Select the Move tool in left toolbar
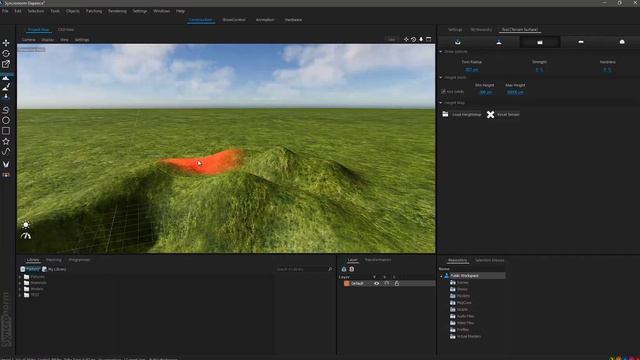This screenshot has width=640, height=360. click(x=6, y=43)
